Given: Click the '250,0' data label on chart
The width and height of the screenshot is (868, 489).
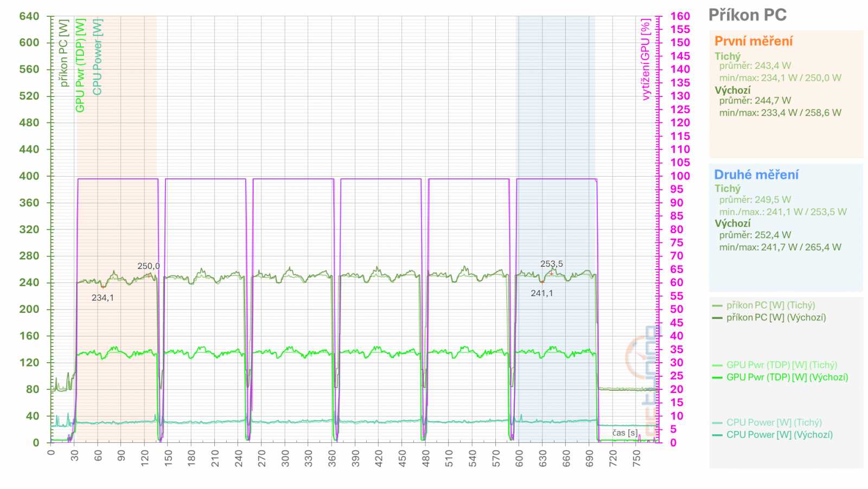Looking at the screenshot, I should point(148,266).
